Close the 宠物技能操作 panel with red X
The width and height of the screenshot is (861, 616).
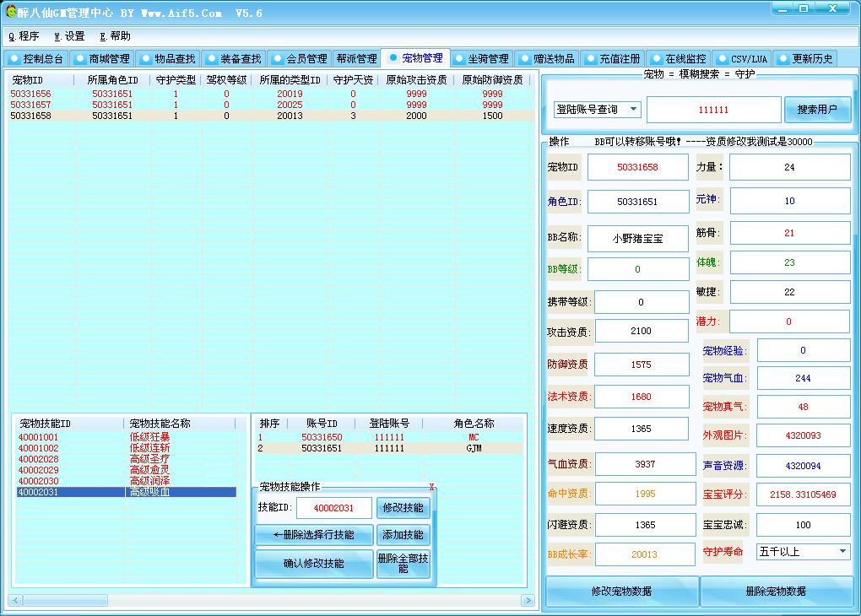click(x=431, y=488)
